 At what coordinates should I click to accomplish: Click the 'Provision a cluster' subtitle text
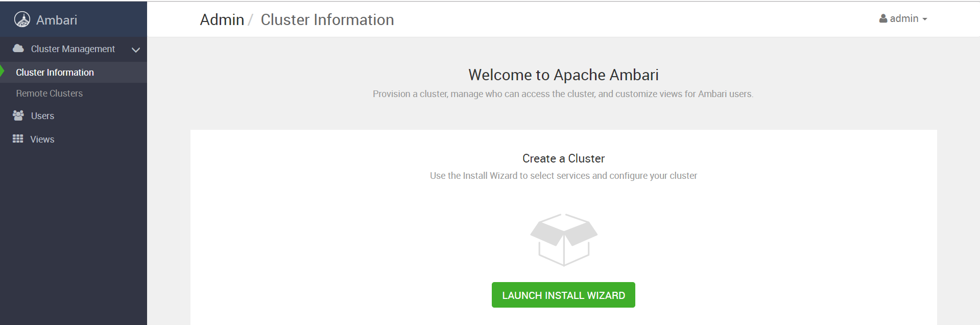pyautogui.click(x=563, y=94)
